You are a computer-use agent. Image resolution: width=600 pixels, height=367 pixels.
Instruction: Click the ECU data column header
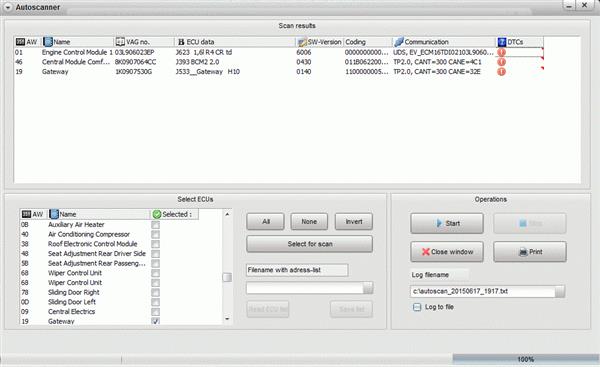click(x=235, y=42)
